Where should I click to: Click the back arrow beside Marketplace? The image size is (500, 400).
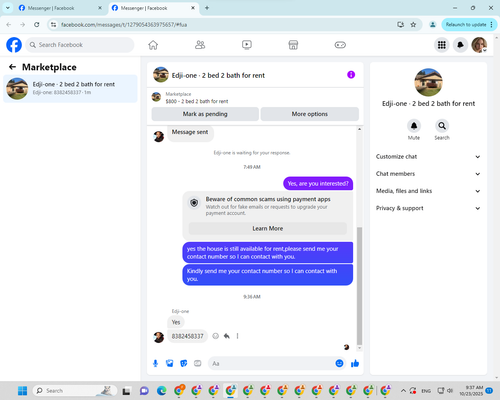pos(12,67)
